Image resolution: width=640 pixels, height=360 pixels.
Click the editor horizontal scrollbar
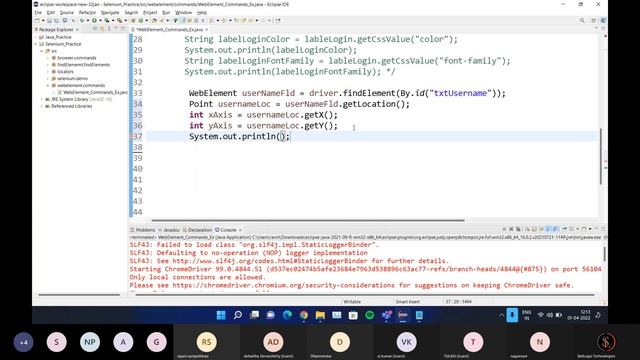point(308,220)
